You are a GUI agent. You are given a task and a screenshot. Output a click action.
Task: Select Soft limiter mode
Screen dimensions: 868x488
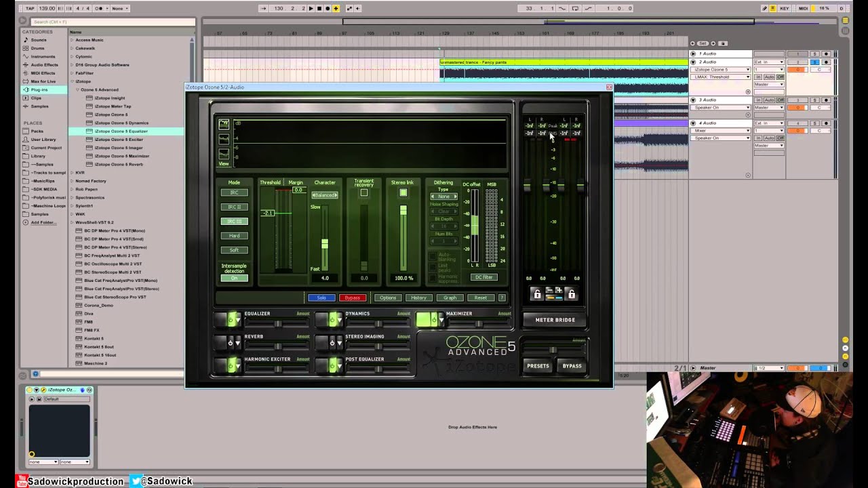[x=234, y=249]
